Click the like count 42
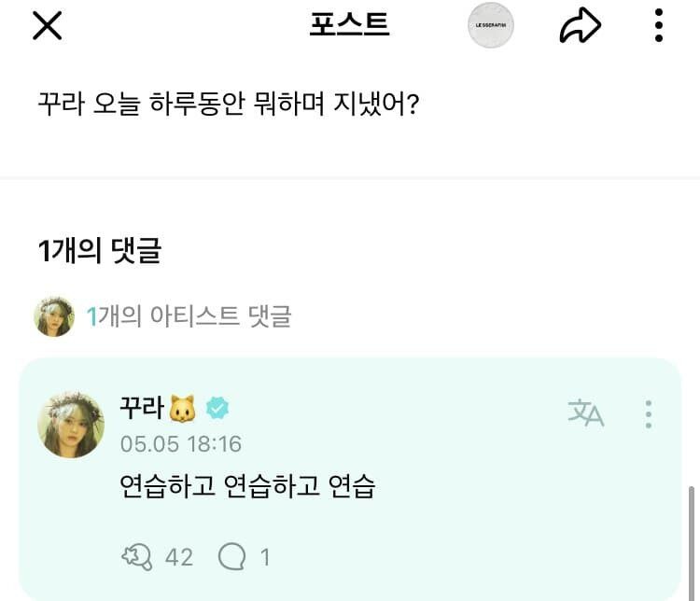 [x=178, y=557]
